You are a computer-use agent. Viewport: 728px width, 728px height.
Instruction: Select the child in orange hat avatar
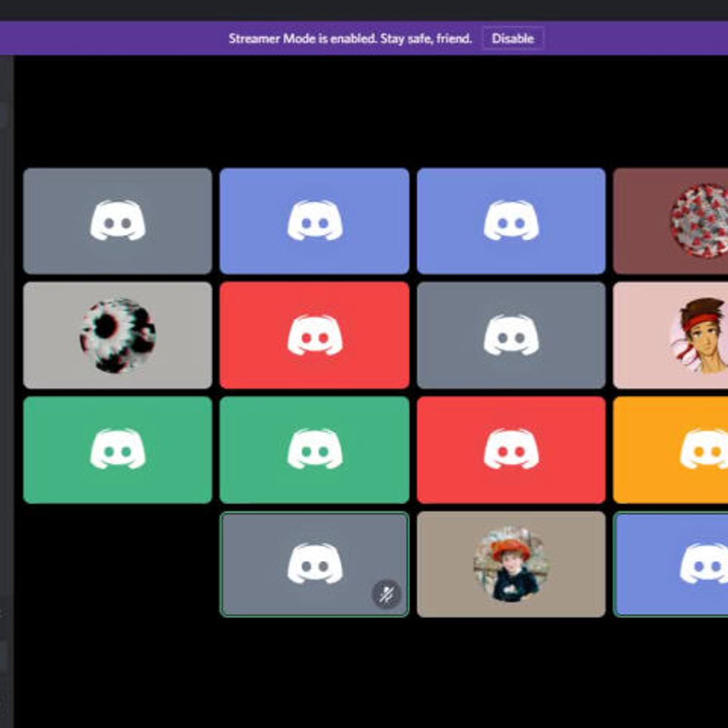tap(511, 565)
